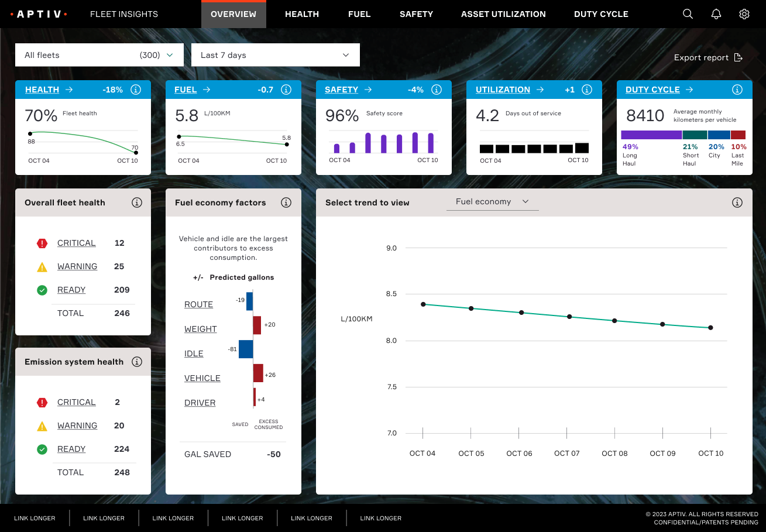
Task: Click Export report button
Action: pyautogui.click(x=707, y=57)
